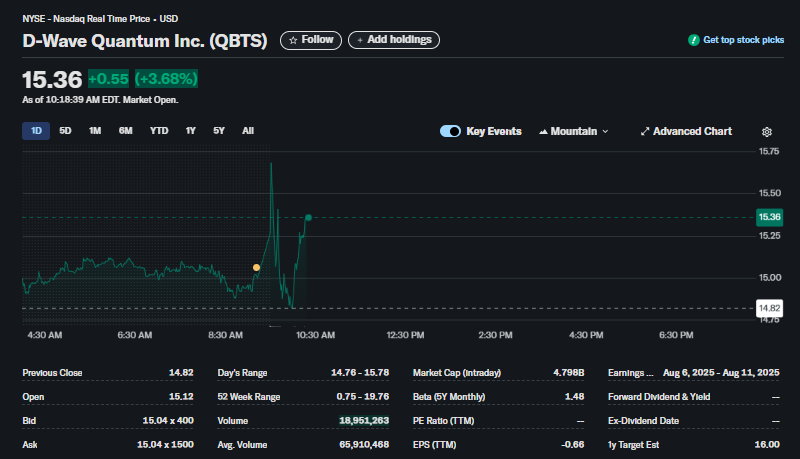The height and width of the screenshot is (459, 800).
Task: Click the (+3.68%) percent change badge
Action: click(166, 79)
